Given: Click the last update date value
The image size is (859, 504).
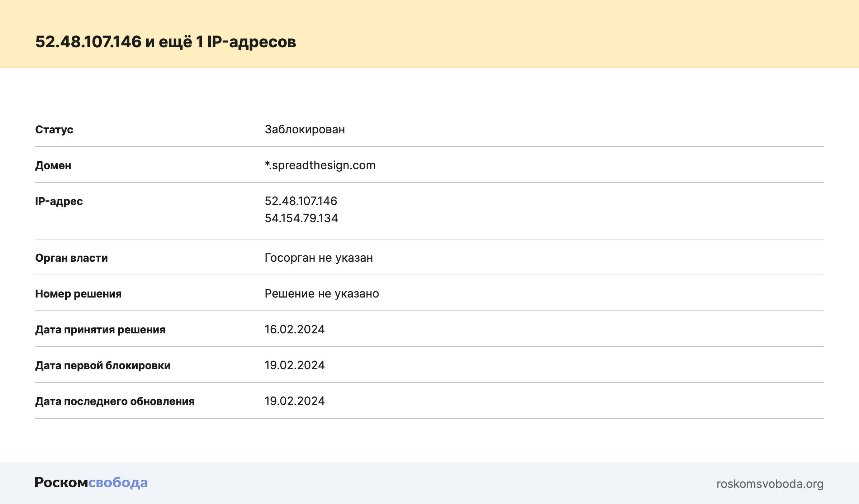Looking at the screenshot, I should click(x=294, y=401).
